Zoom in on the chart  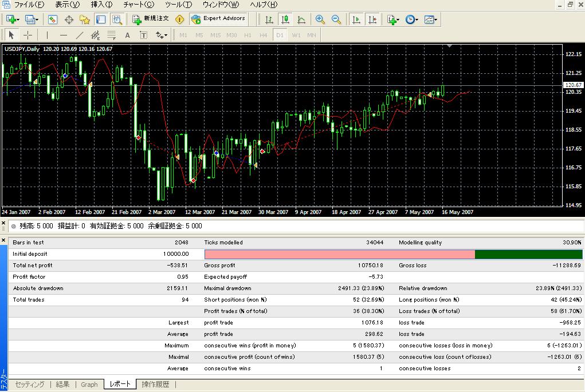tap(320, 19)
